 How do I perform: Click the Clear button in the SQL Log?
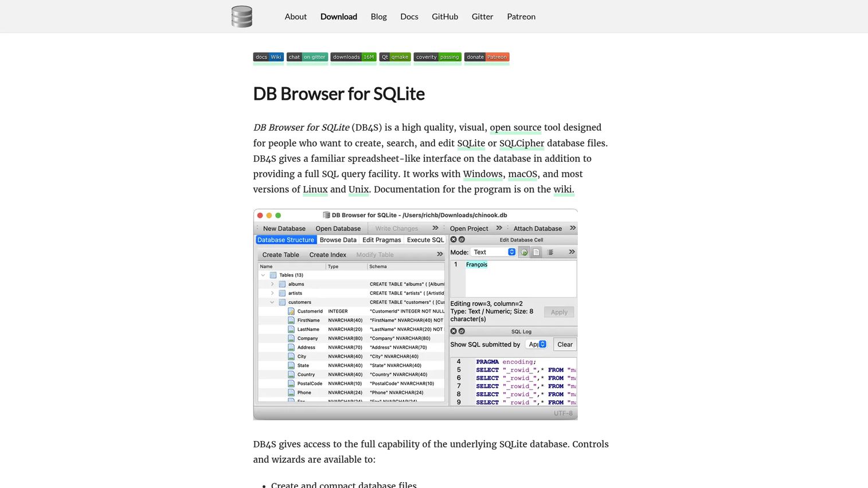coord(565,345)
